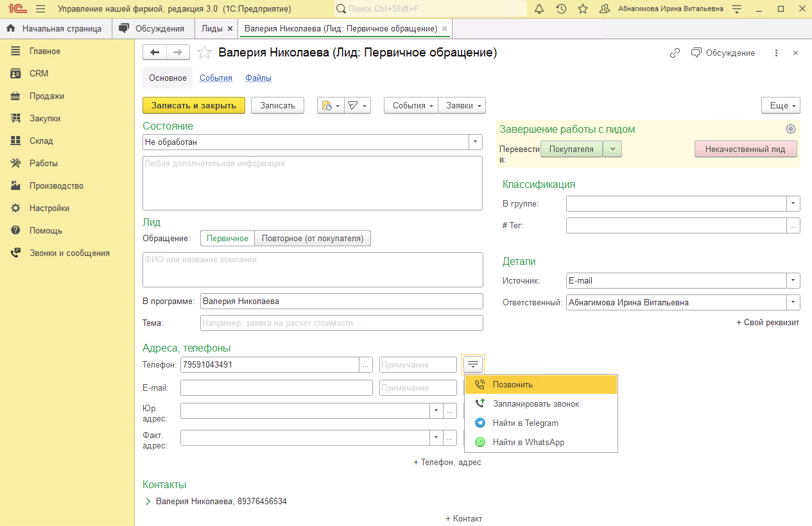Screen dimensions: 812x526
Task: Open lead completion settings gear icon
Action: click(791, 129)
